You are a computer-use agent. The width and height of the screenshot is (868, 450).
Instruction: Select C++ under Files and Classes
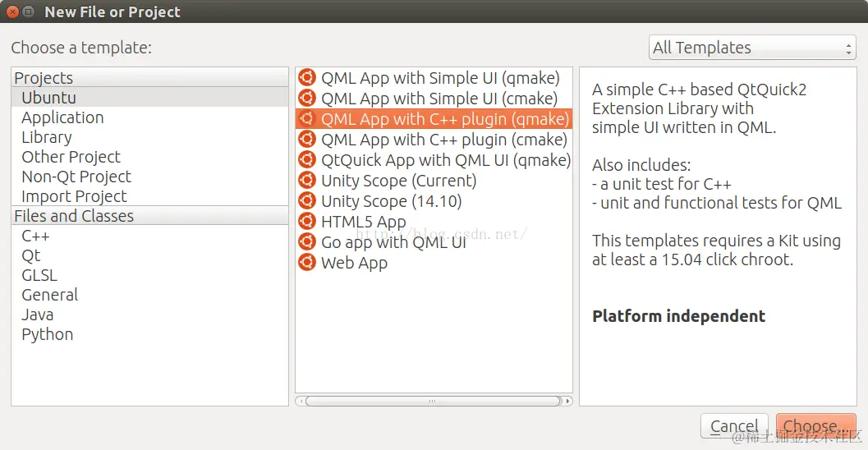click(149, 236)
